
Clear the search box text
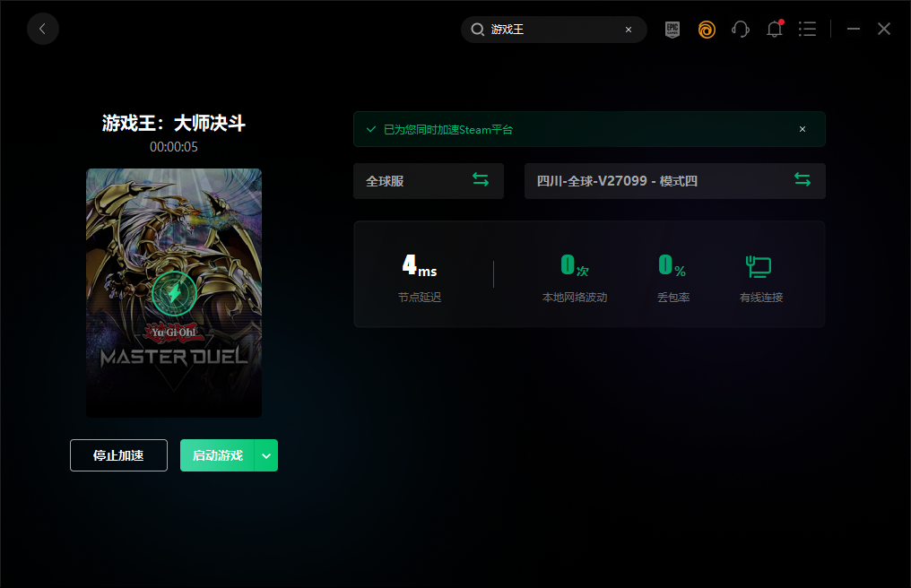628,30
